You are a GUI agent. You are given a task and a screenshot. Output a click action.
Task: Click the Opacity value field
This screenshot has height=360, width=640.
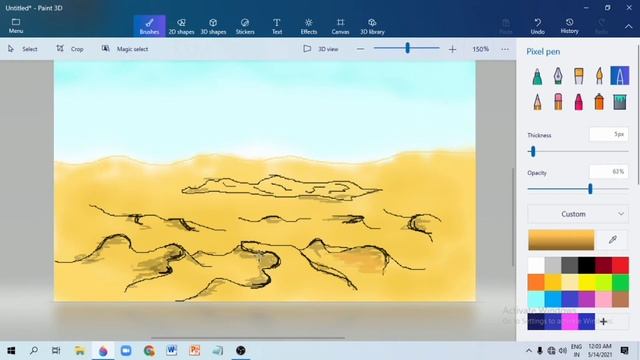[609, 172]
